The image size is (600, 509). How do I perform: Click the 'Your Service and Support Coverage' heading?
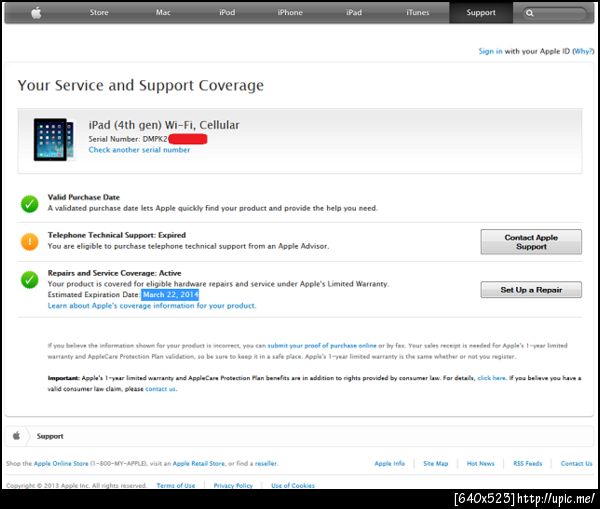tap(141, 85)
